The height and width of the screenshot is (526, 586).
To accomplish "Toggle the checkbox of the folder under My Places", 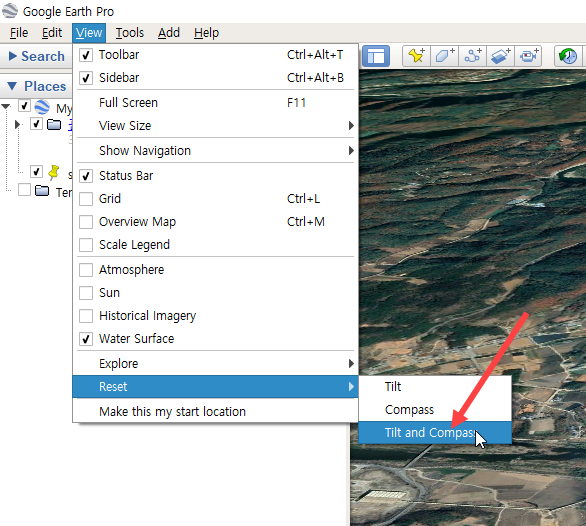I will point(36,123).
